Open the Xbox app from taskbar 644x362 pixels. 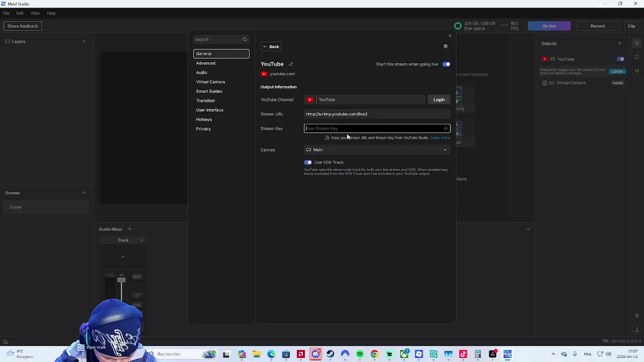coord(404,354)
